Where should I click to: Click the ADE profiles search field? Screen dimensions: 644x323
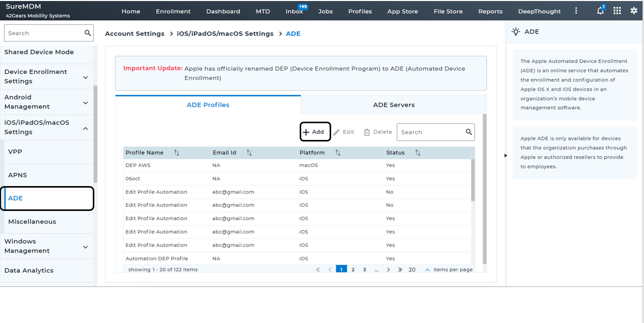(431, 132)
